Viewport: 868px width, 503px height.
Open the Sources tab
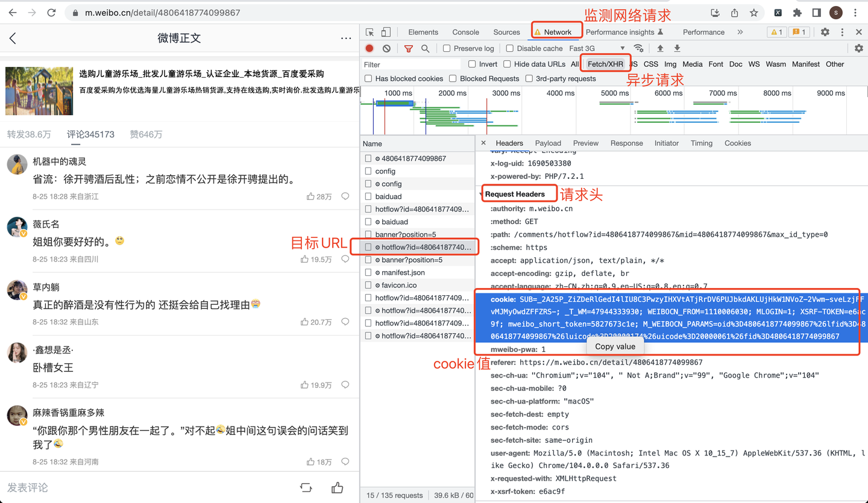[x=506, y=32]
